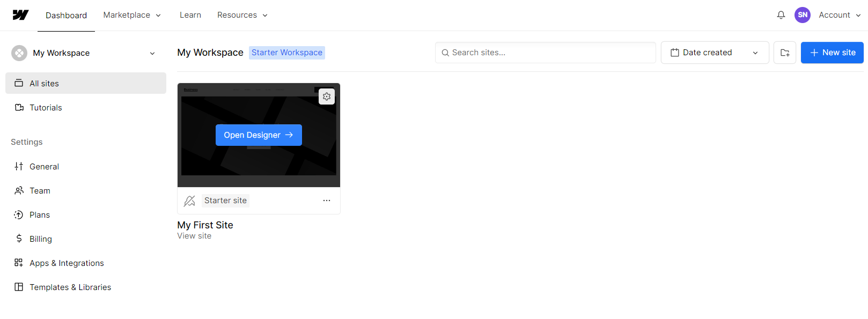Open the notifications bell
This screenshot has height=319, width=868.
coord(781,15)
